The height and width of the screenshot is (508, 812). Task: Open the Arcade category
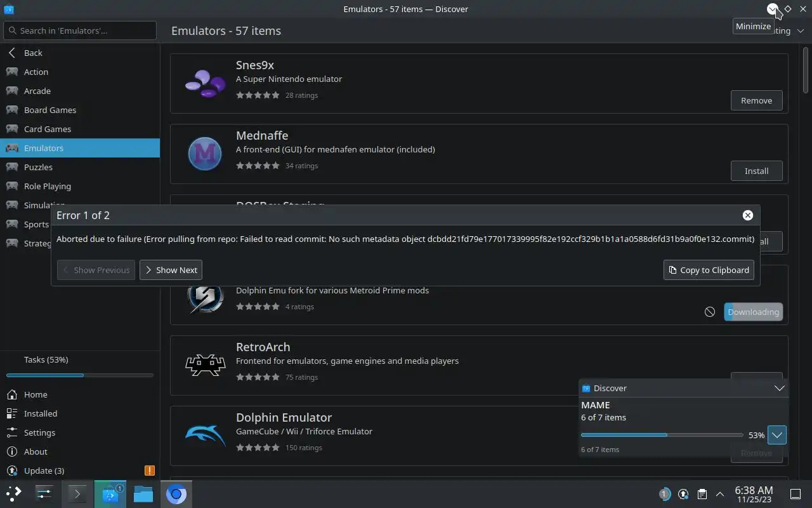coord(80,91)
